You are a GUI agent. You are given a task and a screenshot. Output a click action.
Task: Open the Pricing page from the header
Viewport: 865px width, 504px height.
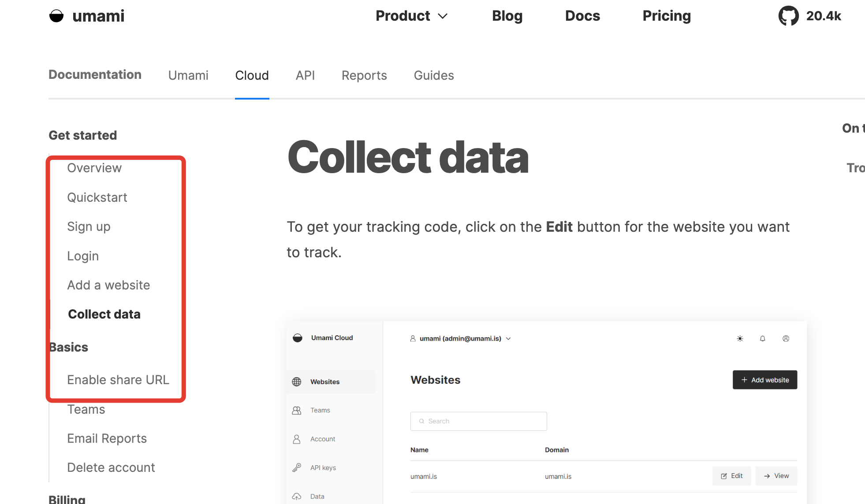tap(666, 16)
